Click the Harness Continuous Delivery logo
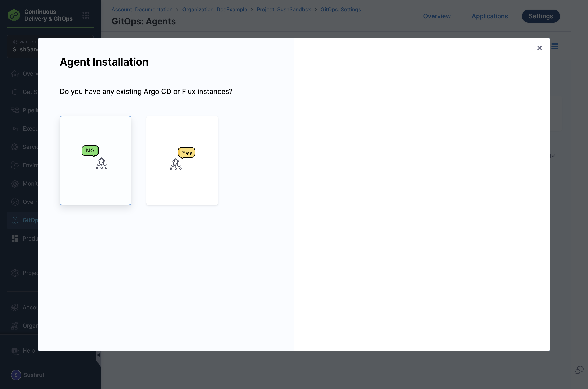588x389 pixels. click(14, 15)
